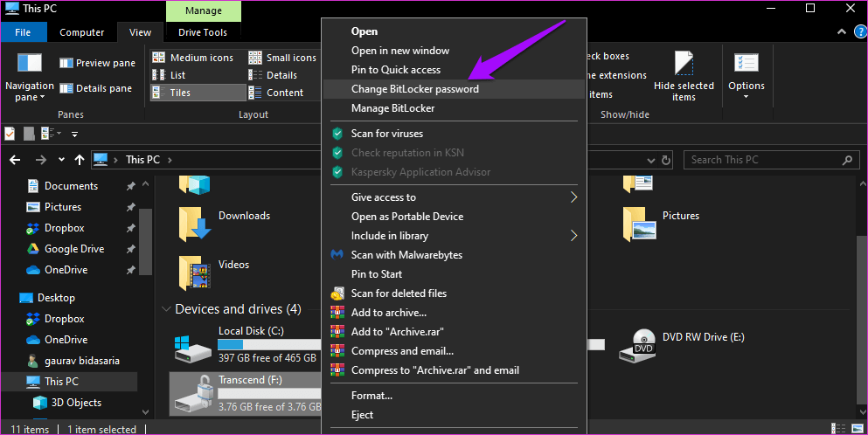Select the Tiles layout

tap(198, 93)
